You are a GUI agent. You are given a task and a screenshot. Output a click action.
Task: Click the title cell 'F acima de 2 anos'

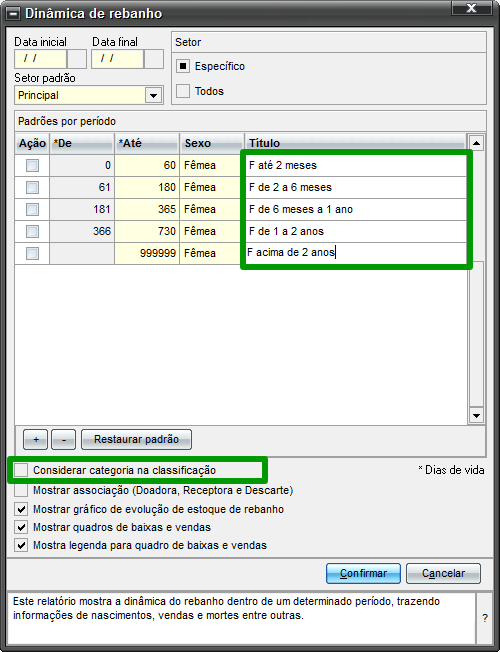(x=356, y=253)
